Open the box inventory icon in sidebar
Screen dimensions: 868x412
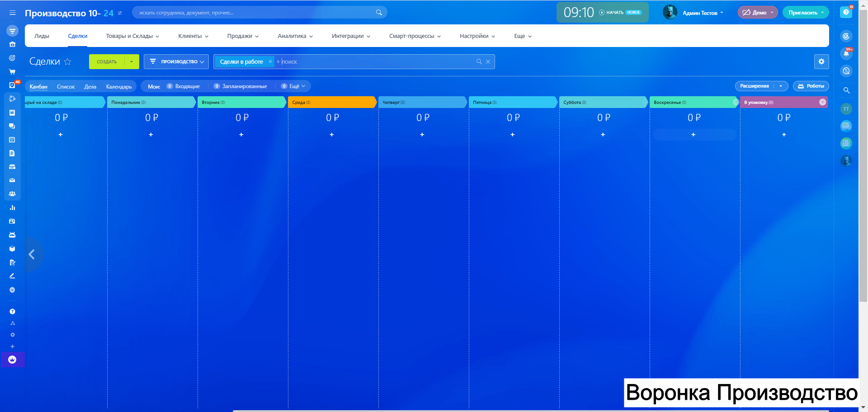click(x=12, y=248)
